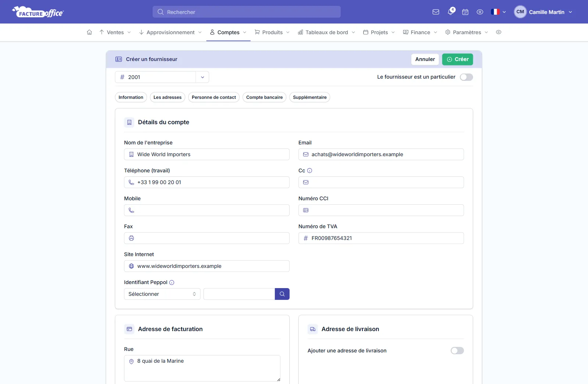Click the eye icon after Paramètres
Image resolution: width=588 pixels, height=384 pixels.
point(499,32)
